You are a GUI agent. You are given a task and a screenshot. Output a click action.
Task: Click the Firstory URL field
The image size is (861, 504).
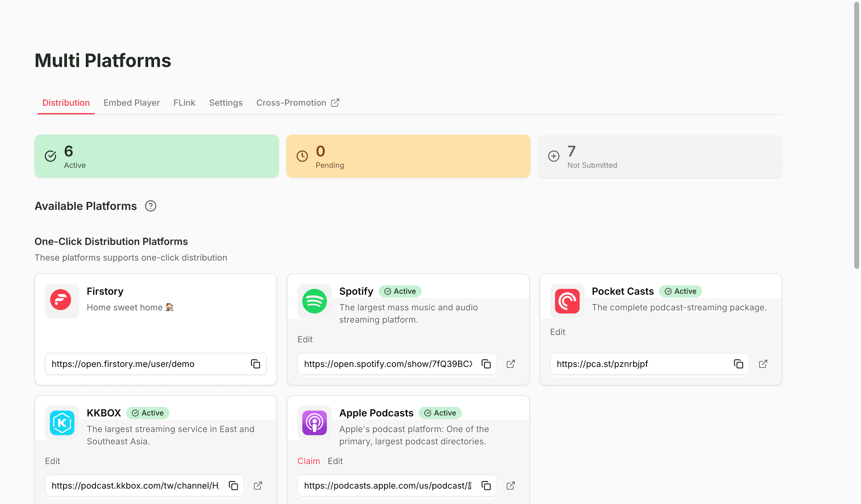(156, 364)
